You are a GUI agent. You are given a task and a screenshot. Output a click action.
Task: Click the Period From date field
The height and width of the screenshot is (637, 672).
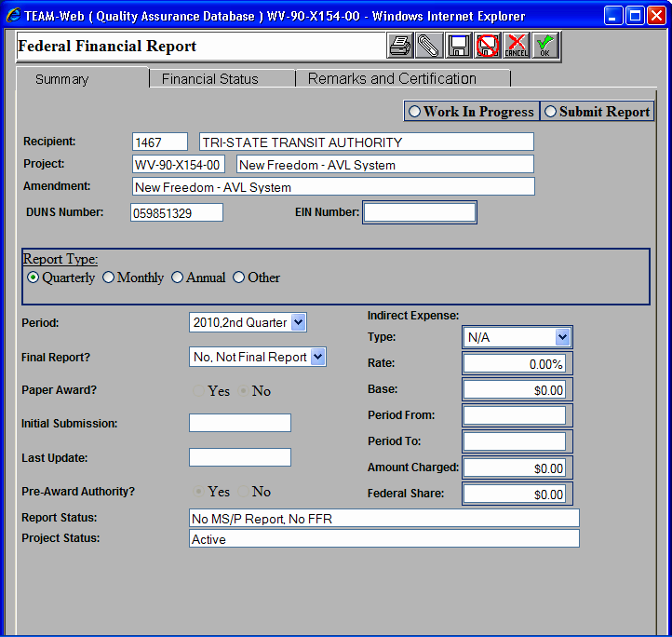514,415
